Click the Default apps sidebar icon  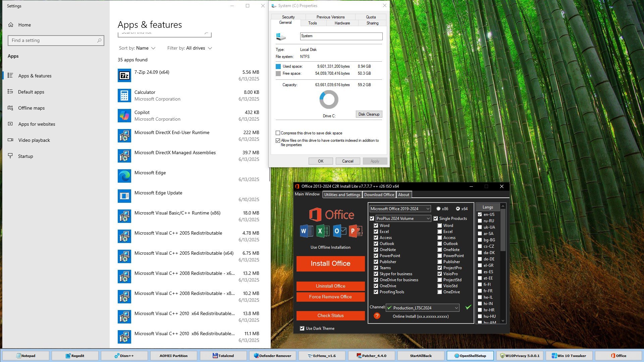10,92
